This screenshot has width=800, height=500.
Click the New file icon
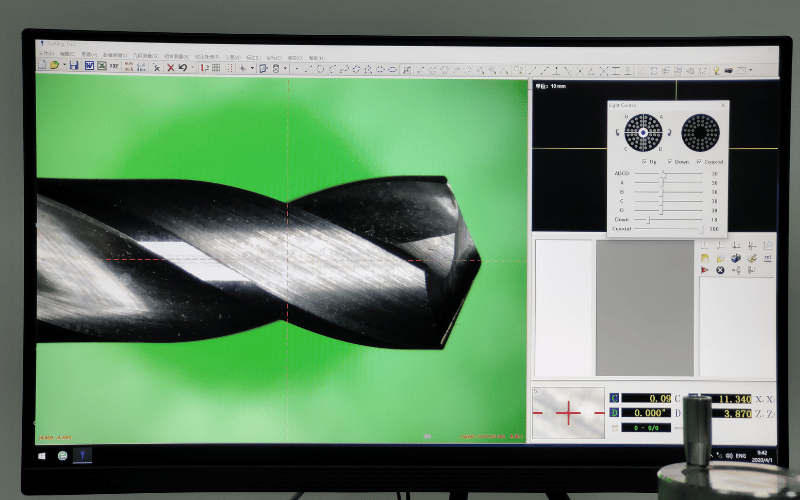42,66
